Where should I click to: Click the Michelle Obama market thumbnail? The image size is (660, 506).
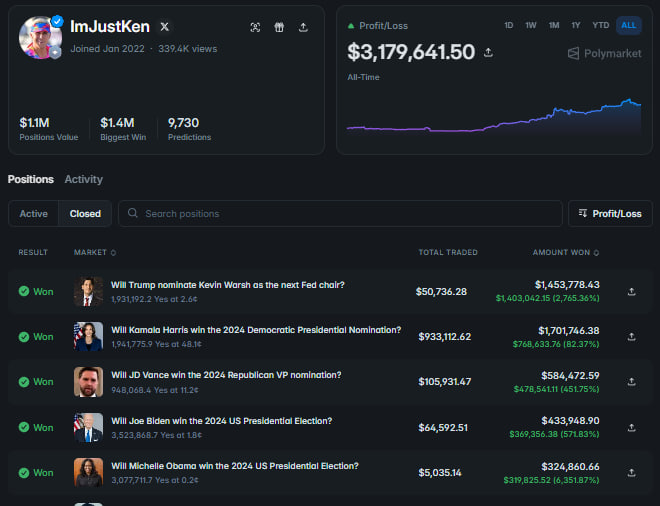tap(88, 472)
